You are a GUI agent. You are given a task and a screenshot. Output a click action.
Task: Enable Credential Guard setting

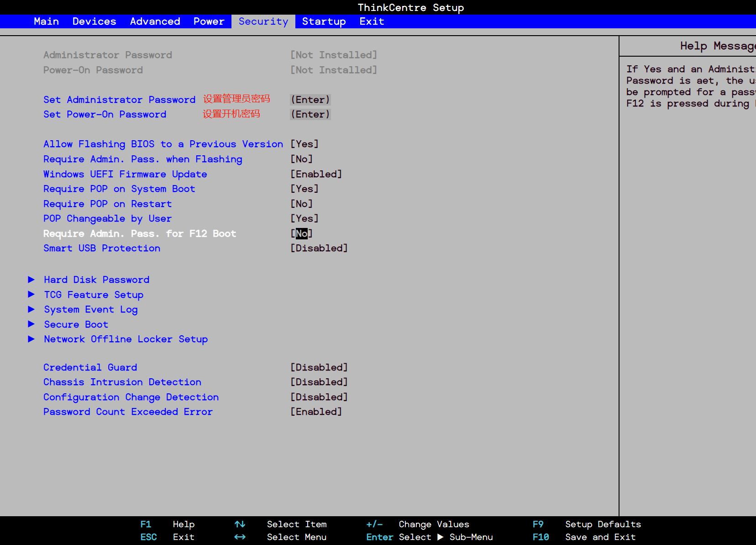[319, 367]
